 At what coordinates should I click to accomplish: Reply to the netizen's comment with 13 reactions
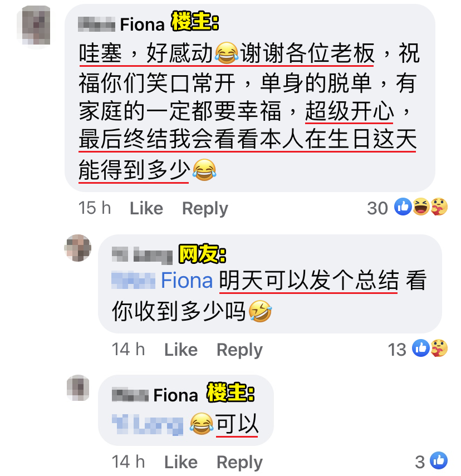tap(239, 350)
